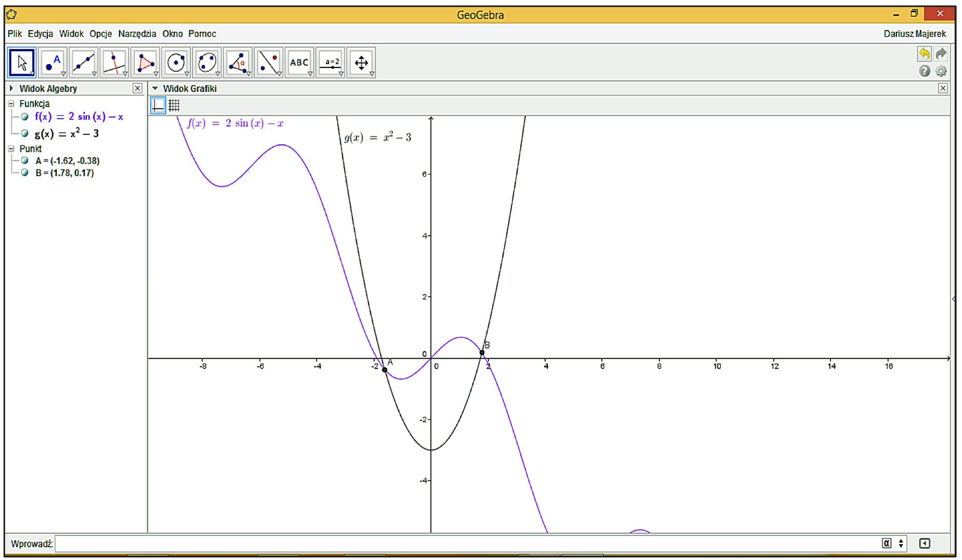Collapse the Funkcja tree group

(11, 104)
